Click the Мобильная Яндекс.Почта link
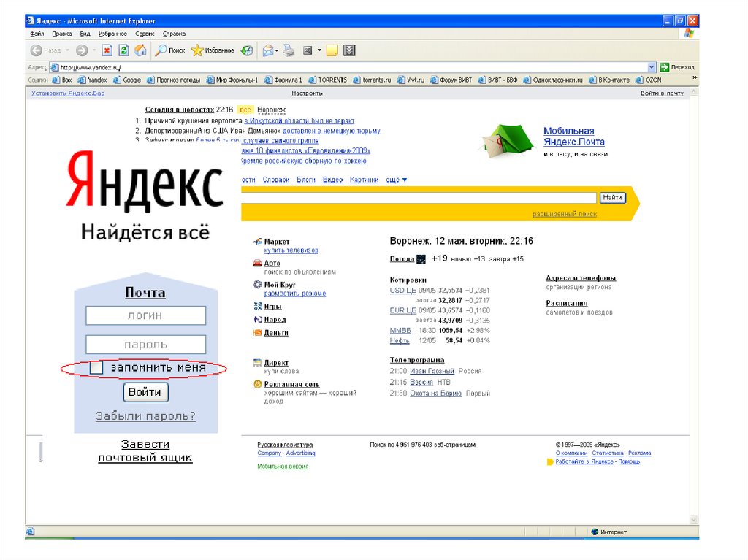The image size is (748, 560). 574,137
